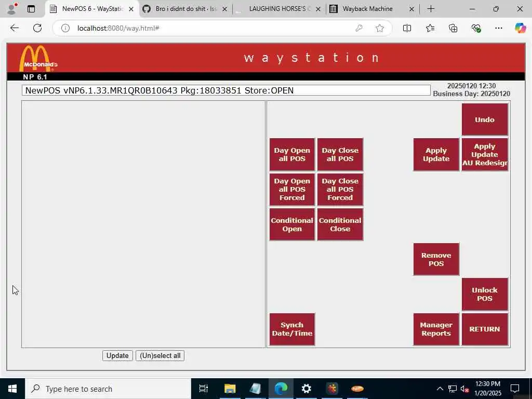Open Browser essentials heart icon

click(x=476, y=28)
